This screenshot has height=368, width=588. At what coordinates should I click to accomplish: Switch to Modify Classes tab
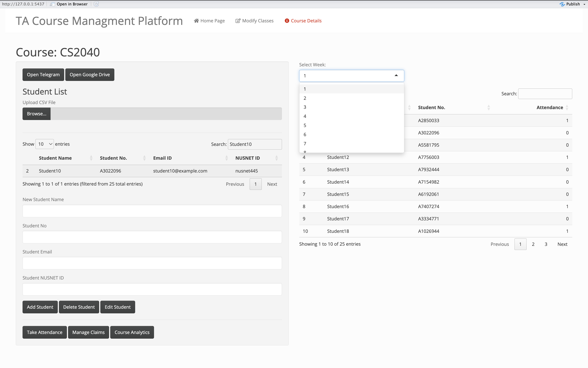pyautogui.click(x=255, y=21)
